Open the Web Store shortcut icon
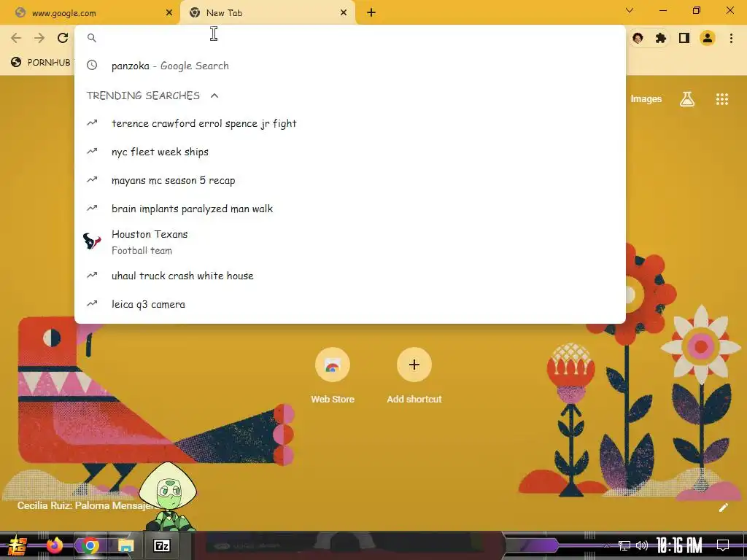 [333, 365]
